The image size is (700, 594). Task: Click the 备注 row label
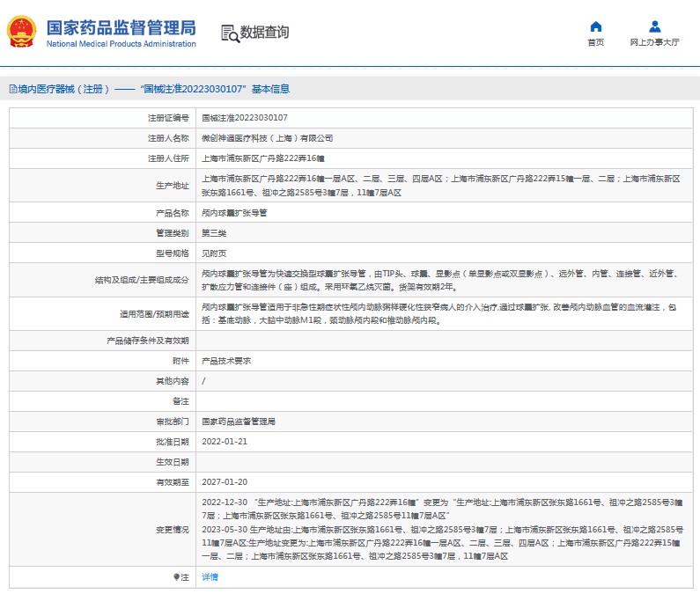pyautogui.click(x=181, y=401)
